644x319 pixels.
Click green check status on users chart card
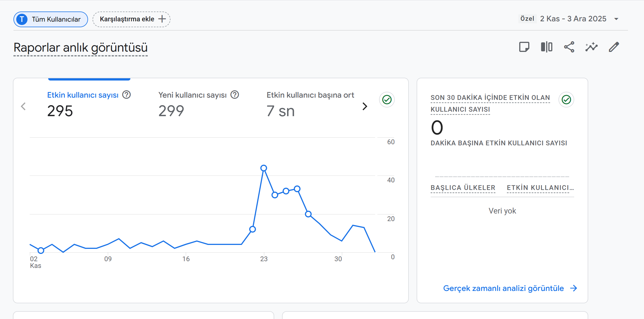click(387, 100)
